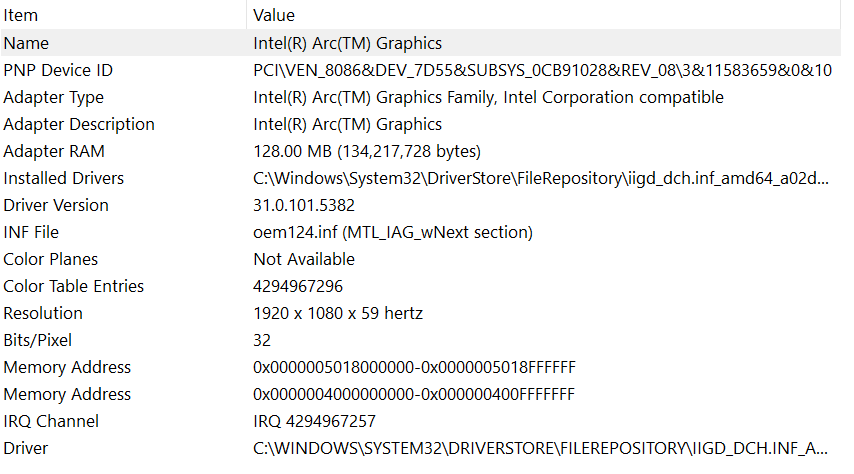
Task: Select the PNP Device ID label
Action: point(58,70)
